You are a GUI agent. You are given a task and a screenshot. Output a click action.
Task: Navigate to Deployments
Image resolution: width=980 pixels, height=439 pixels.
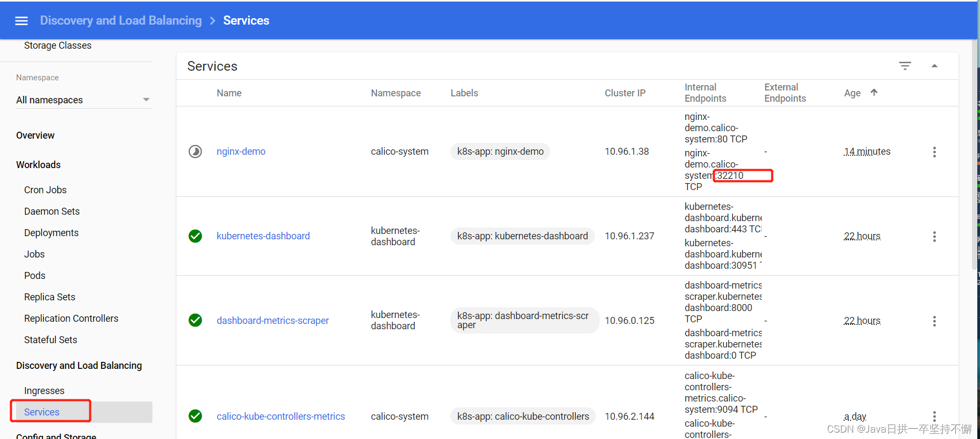click(x=51, y=233)
